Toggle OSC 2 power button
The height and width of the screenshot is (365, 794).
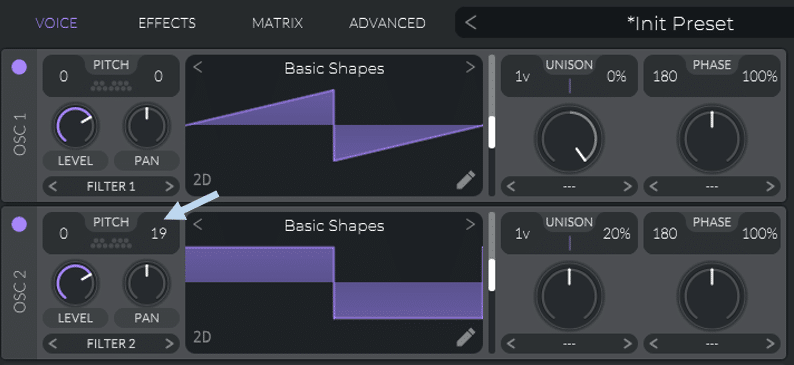point(19,223)
